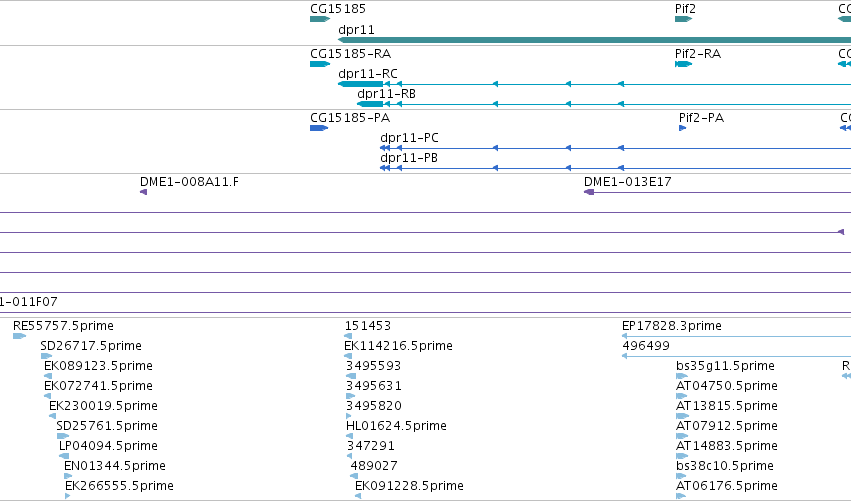Click the Pif2-RA transcript label
This screenshot has width=851, height=501.
(698, 54)
